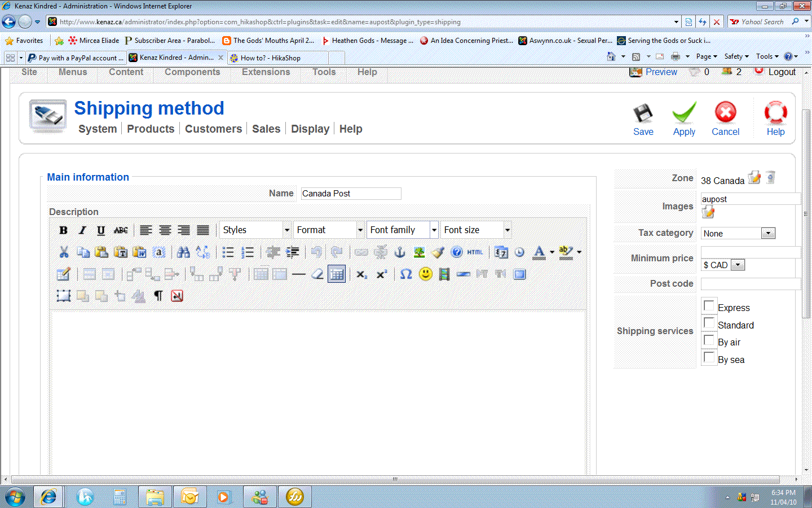Apply subscript formatting
This screenshot has height=508, width=812.
pyautogui.click(x=361, y=274)
